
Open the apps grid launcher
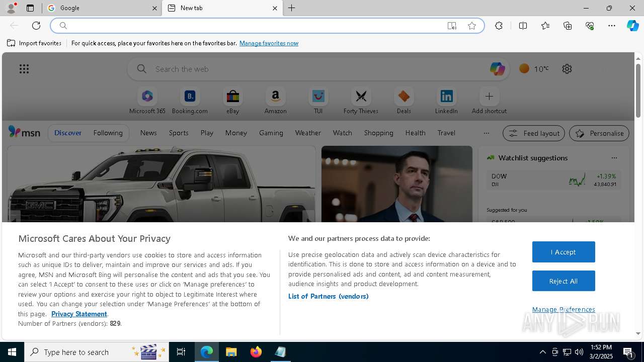click(24, 69)
